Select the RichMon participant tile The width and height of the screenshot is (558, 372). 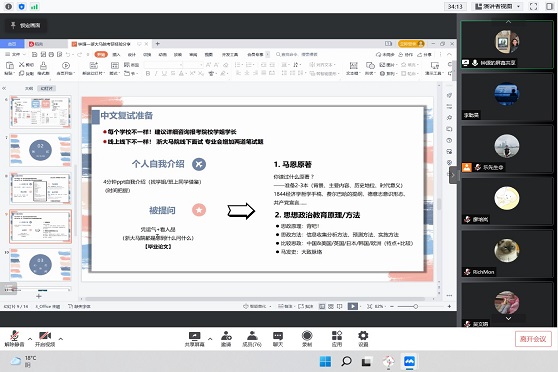(x=507, y=254)
